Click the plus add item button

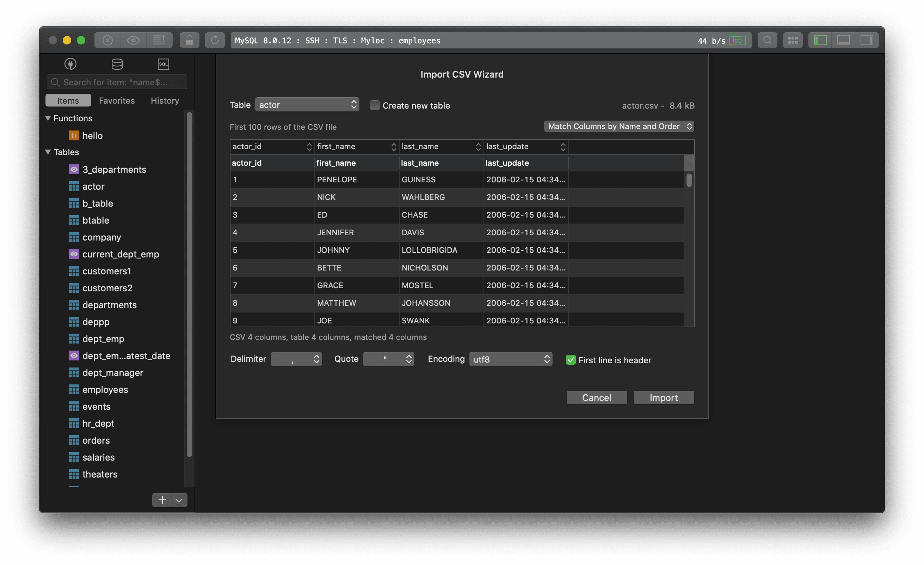162,500
